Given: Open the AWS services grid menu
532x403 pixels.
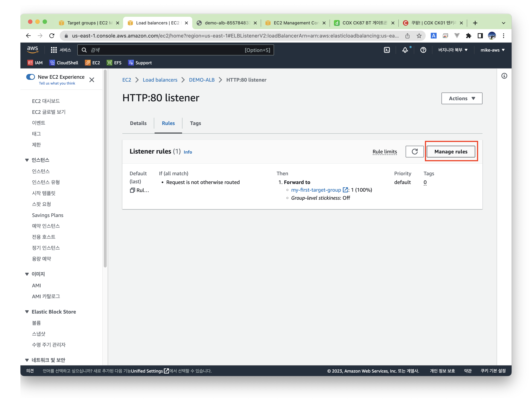Looking at the screenshot, I should pos(54,50).
